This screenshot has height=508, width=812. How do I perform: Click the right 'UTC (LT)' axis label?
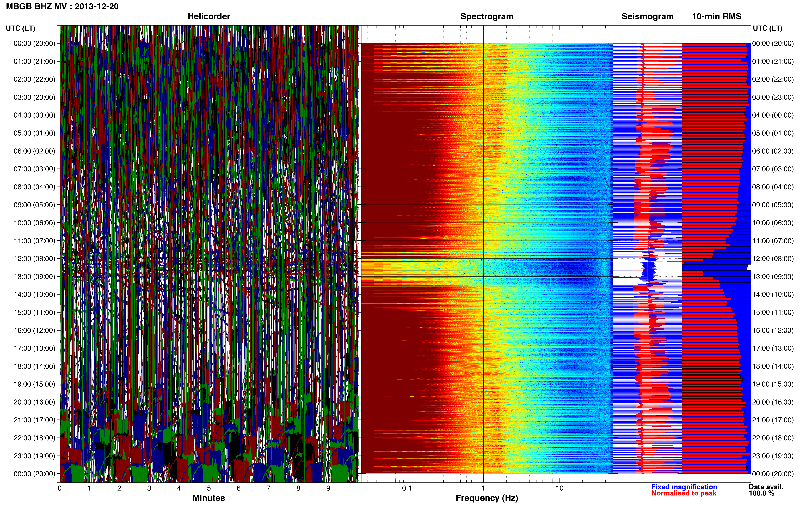[767, 28]
